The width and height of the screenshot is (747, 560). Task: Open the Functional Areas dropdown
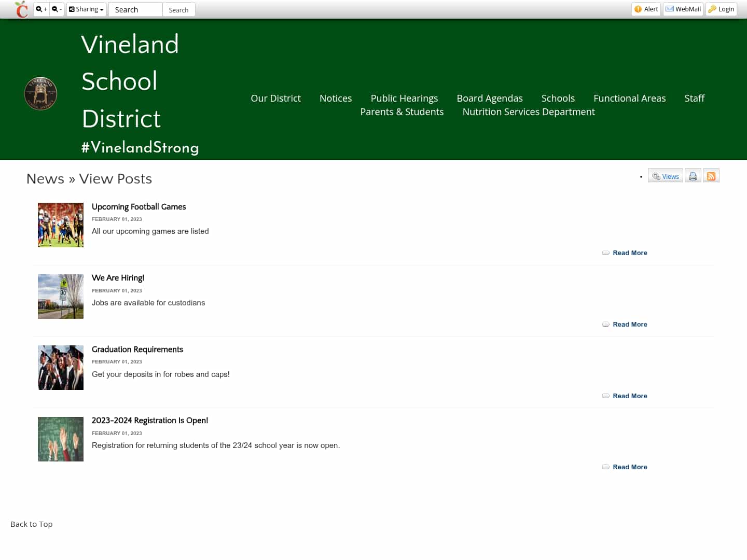point(630,98)
